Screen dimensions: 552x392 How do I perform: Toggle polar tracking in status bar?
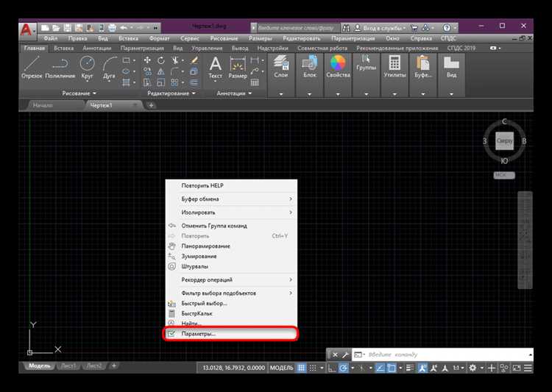(343, 368)
